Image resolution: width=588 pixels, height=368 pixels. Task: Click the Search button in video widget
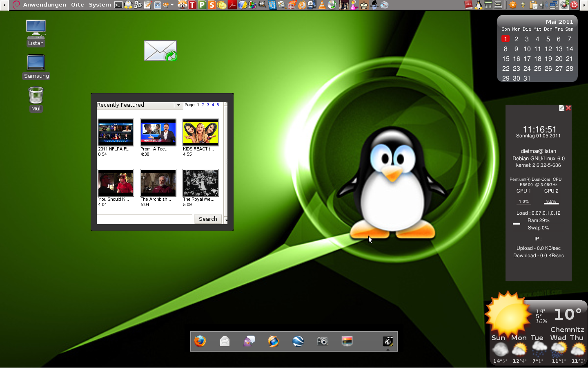[208, 219]
